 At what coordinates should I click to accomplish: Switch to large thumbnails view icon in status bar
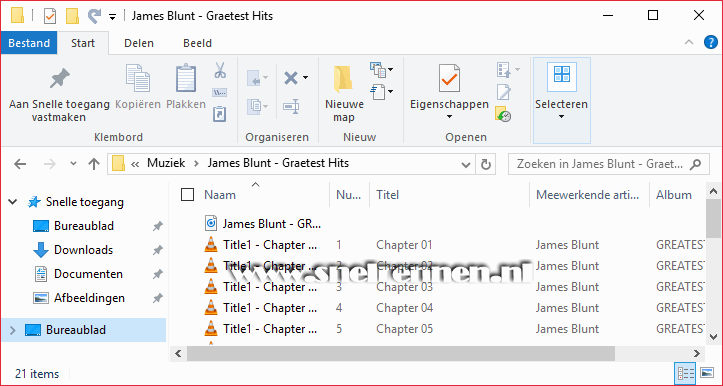707,373
